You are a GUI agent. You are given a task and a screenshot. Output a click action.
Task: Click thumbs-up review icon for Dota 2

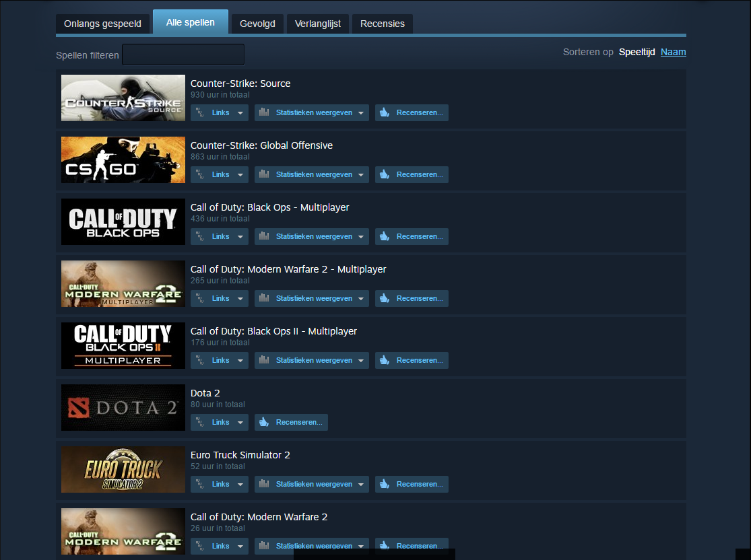264,423
